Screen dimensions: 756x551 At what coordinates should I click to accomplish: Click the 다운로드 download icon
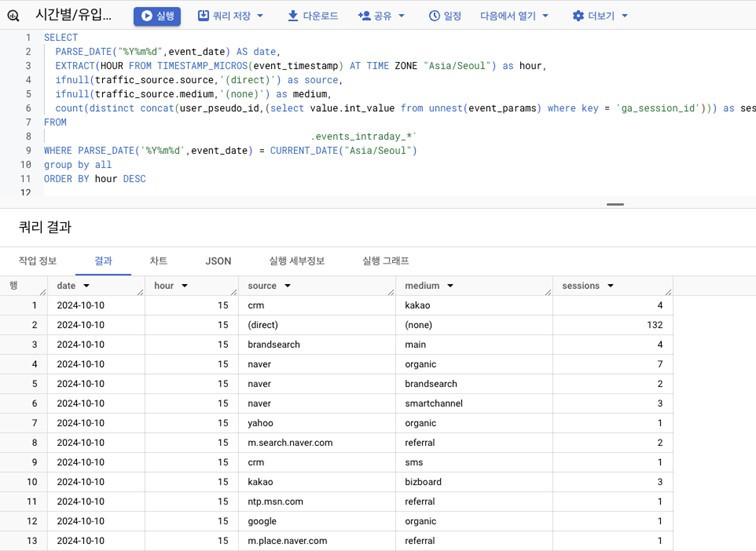click(x=293, y=16)
